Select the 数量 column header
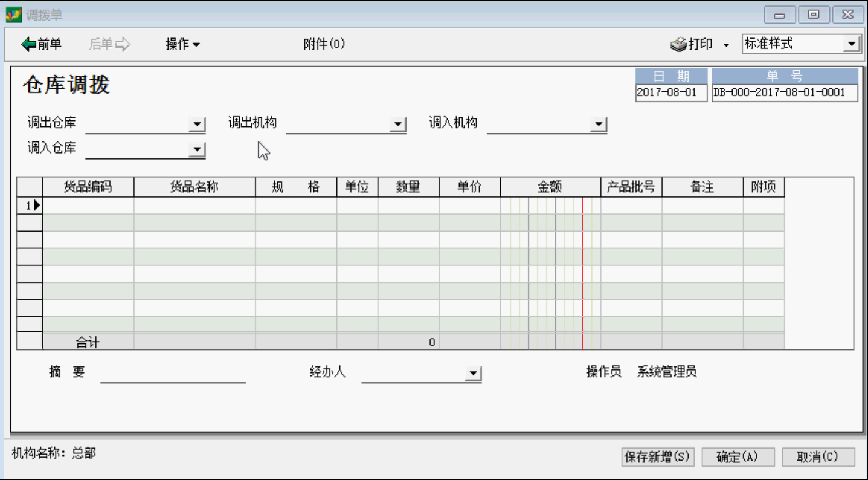The width and height of the screenshot is (868, 480). [408, 187]
